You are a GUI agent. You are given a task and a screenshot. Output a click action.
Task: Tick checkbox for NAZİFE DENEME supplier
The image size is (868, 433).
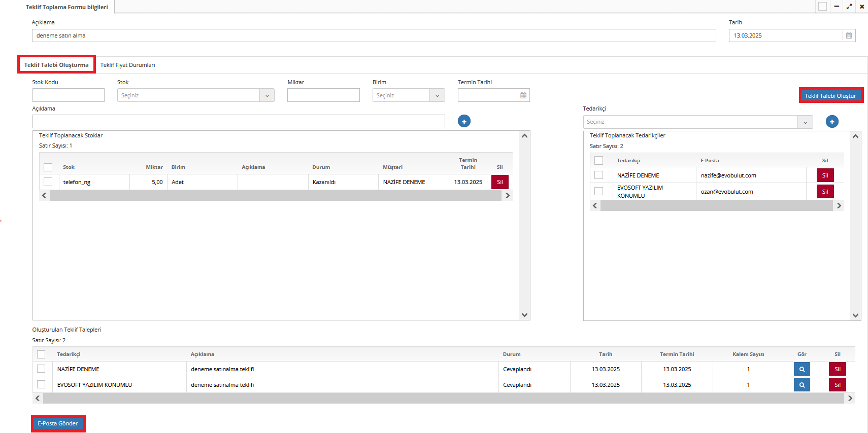599,175
